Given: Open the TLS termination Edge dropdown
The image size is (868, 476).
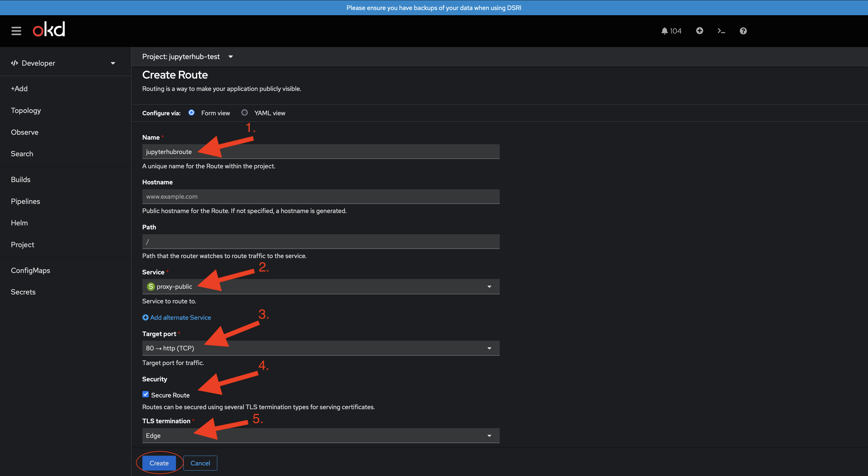Looking at the screenshot, I should click(321, 436).
